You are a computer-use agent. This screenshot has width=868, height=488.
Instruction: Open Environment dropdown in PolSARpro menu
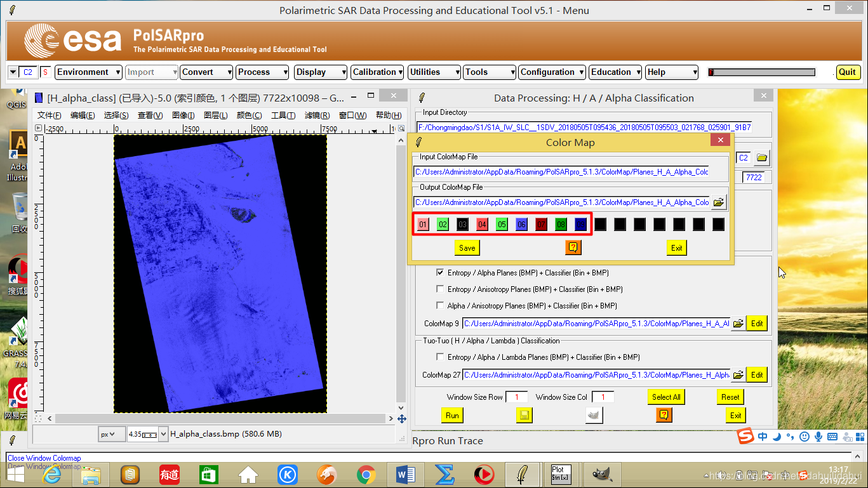[88, 72]
